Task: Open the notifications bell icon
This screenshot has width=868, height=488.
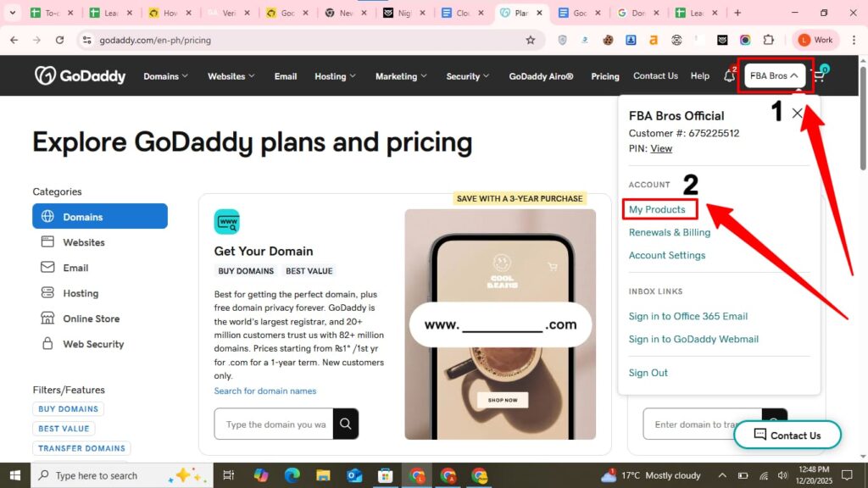Action: [x=730, y=76]
